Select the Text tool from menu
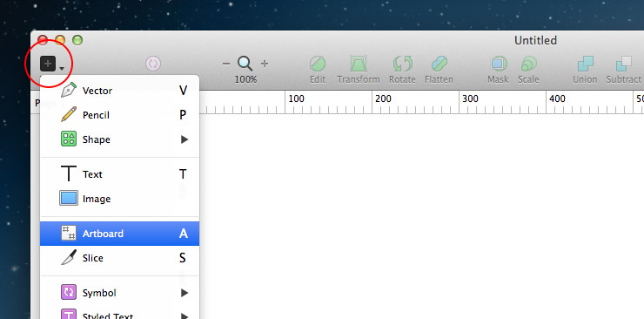Viewport: 644px width, 319px height. [x=119, y=174]
